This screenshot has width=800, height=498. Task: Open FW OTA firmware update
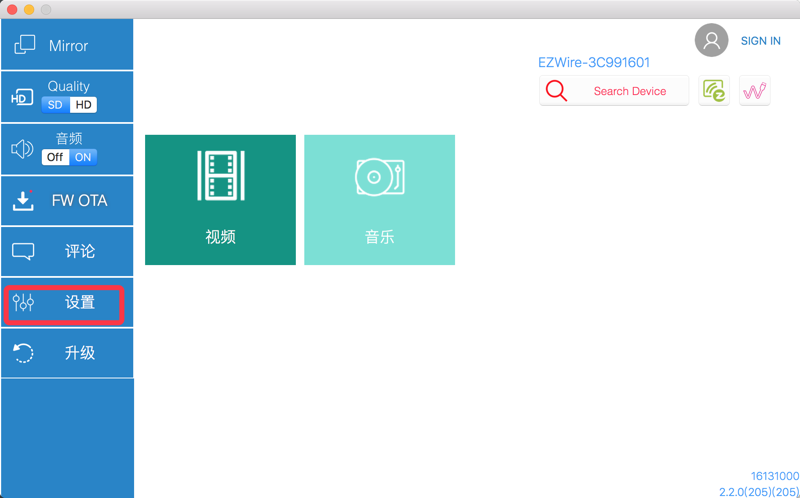(67, 201)
